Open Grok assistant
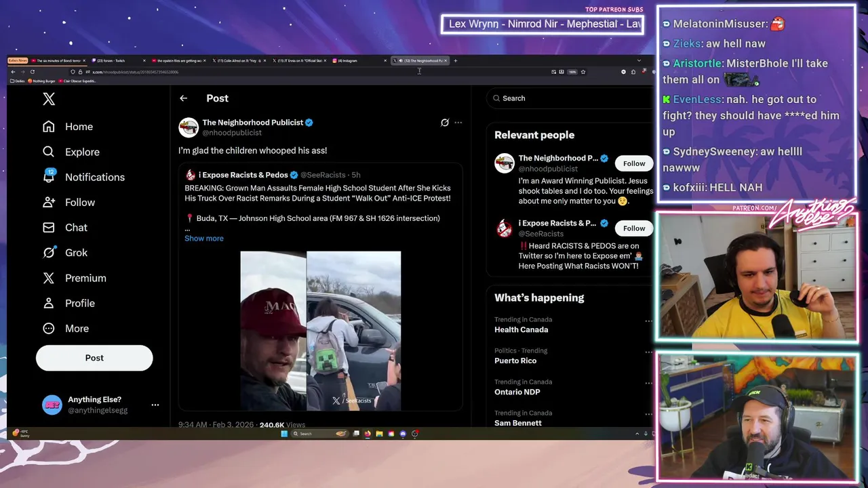Image resolution: width=868 pixels, height=488 pixels. (x=65, y=253)
